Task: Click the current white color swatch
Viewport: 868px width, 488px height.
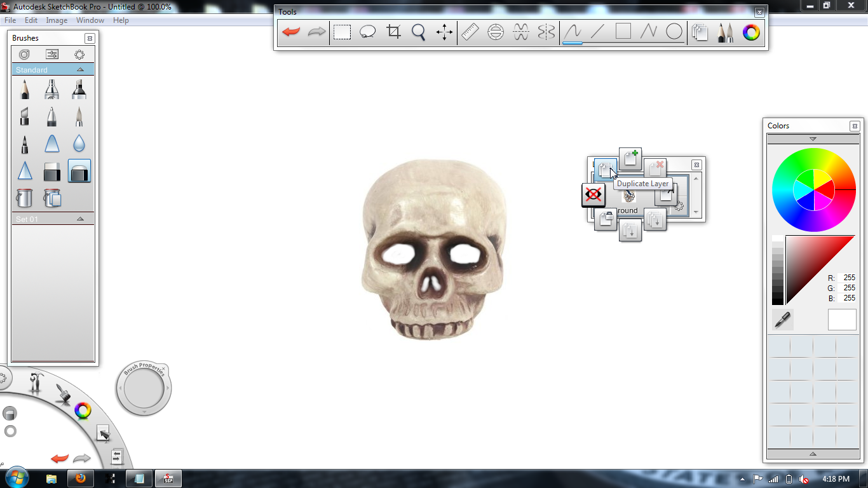Action: [x=842, y=320]
